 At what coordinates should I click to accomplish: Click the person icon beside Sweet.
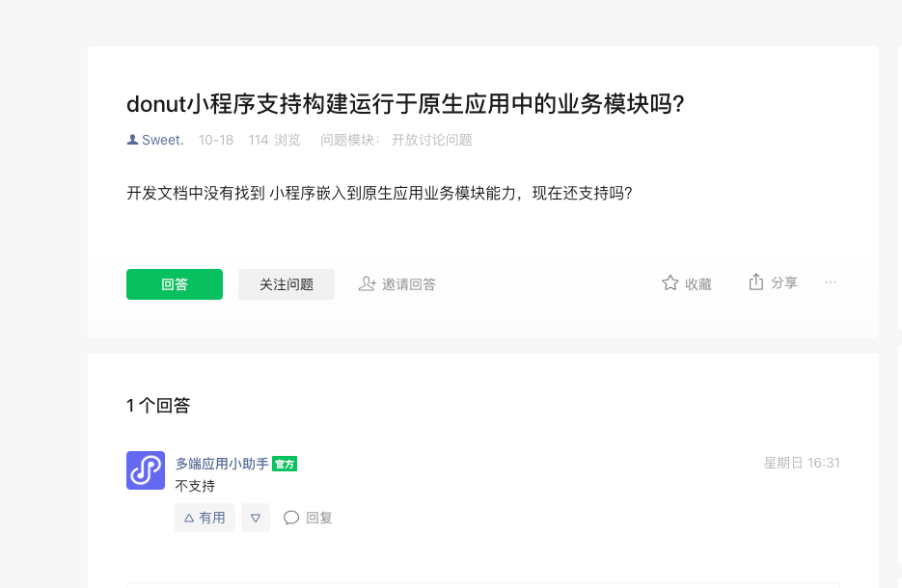click(132, 140)
